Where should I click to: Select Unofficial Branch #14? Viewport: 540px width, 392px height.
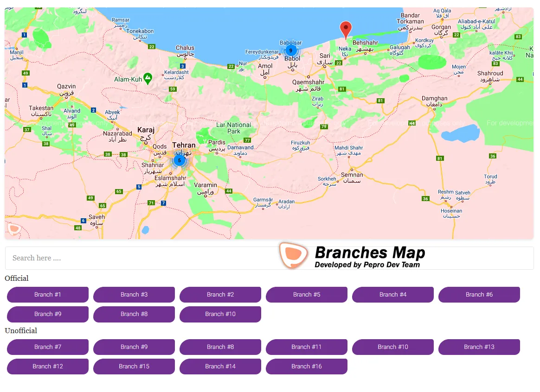(x=220, y=367)
